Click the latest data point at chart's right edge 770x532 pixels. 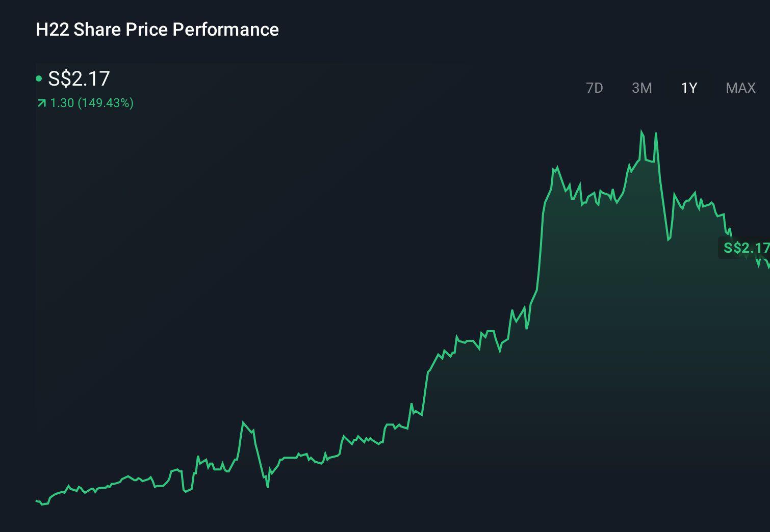tap(767, 265)
